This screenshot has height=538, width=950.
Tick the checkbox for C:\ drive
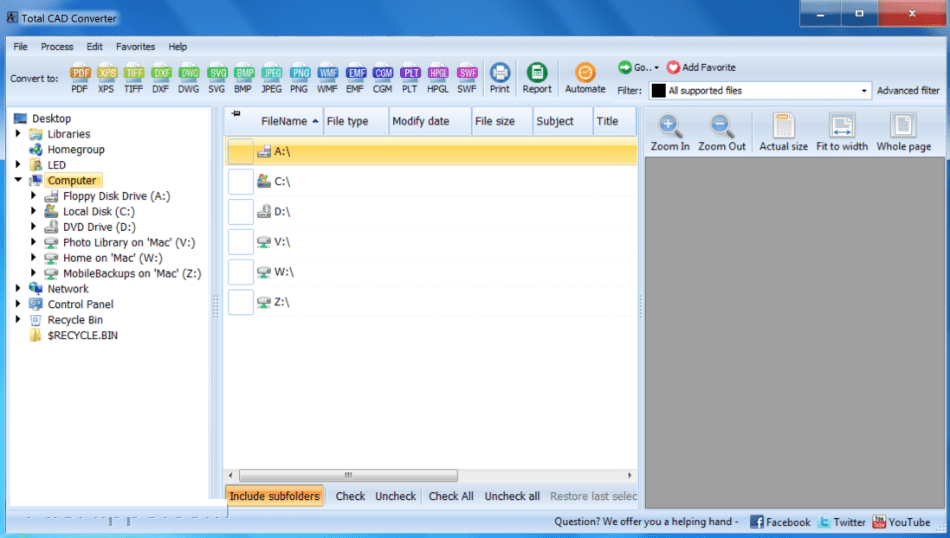(240, 182)
